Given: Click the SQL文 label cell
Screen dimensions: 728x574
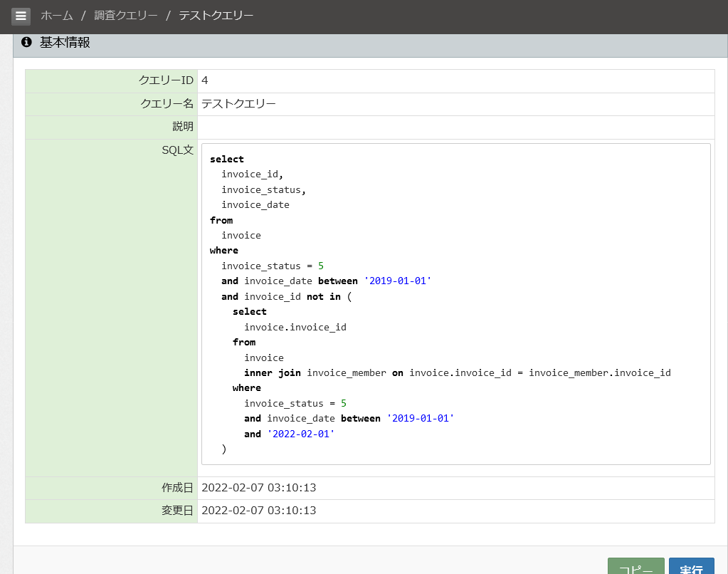Looking at the screenshot, I should (x=112, y=308).
